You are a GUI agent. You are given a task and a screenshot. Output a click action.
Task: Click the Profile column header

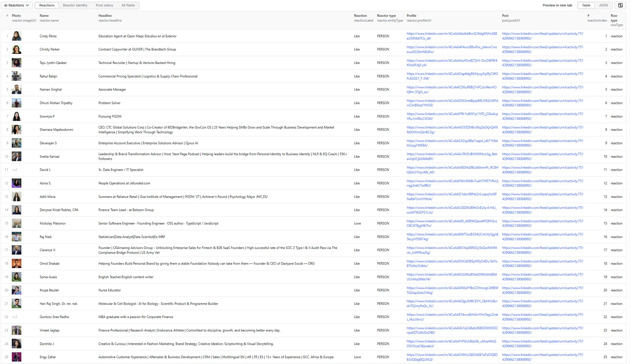[419, 18]
